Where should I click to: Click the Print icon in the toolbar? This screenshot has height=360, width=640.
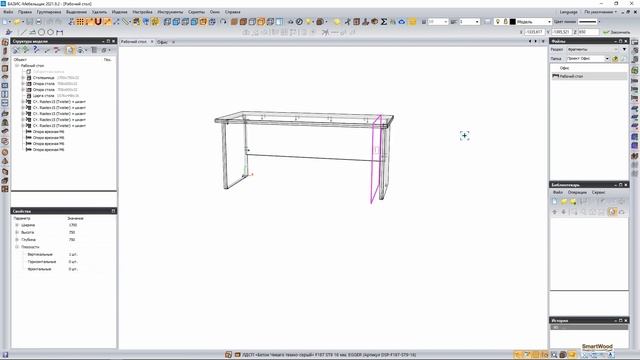coord(38,22)
